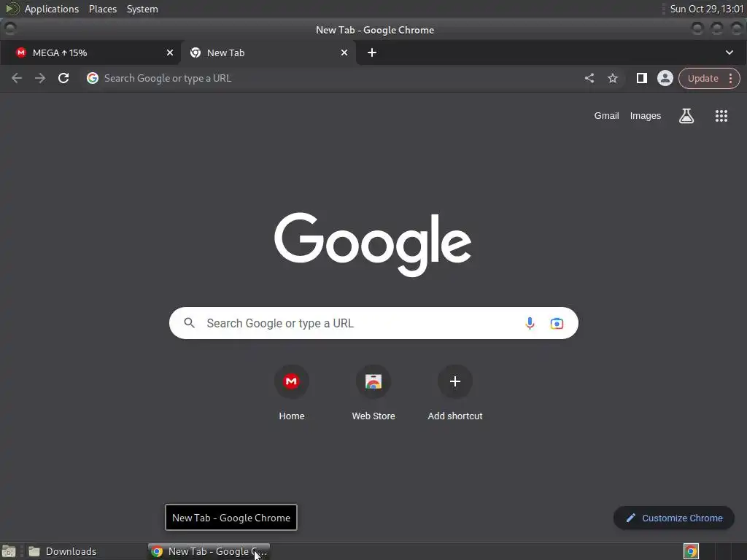
Task: Open the Chrome profile avatar
Action: (x=665, y=78)
